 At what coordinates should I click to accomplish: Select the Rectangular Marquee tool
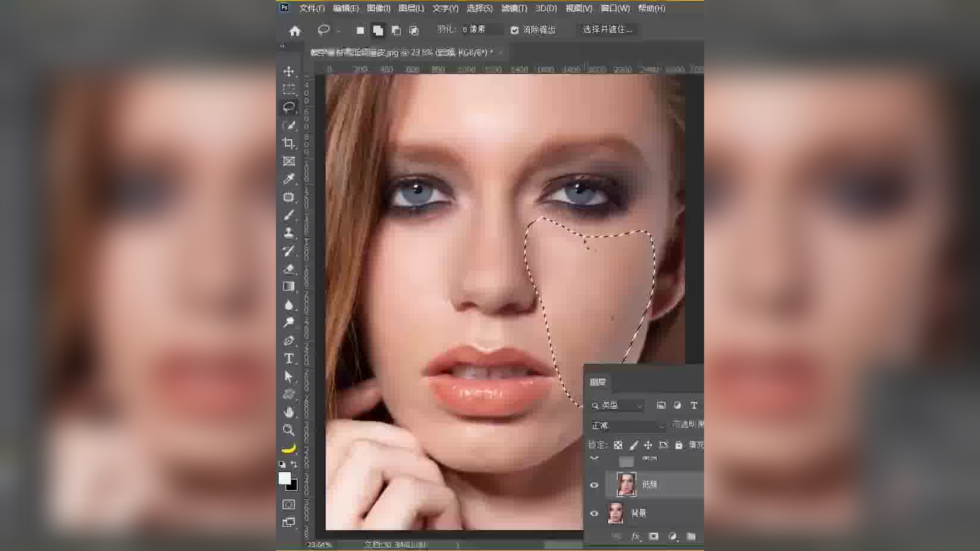tap(288, 89)
